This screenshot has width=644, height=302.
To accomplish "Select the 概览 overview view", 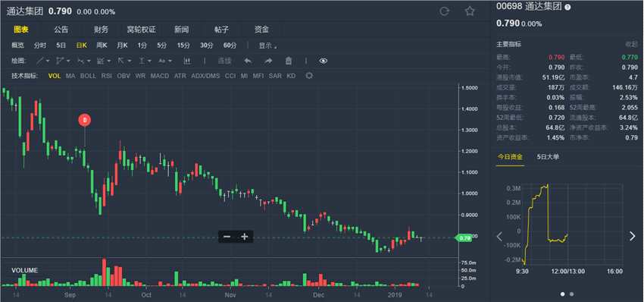I will point(17,46).
